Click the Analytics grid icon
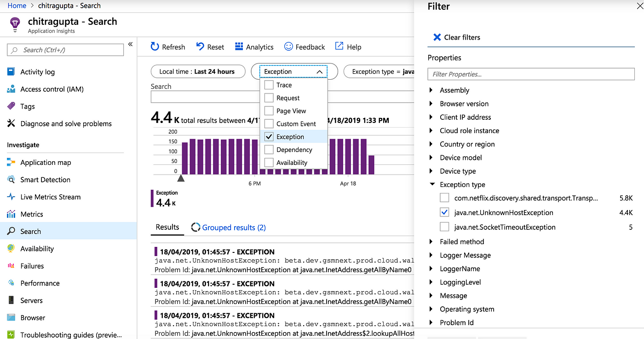This screenshot has height=339, width=644. click(239, 46)
